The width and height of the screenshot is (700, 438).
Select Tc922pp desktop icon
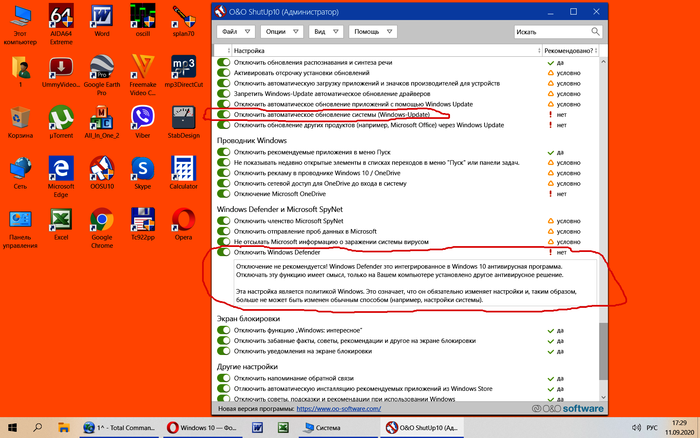[142, 224]
